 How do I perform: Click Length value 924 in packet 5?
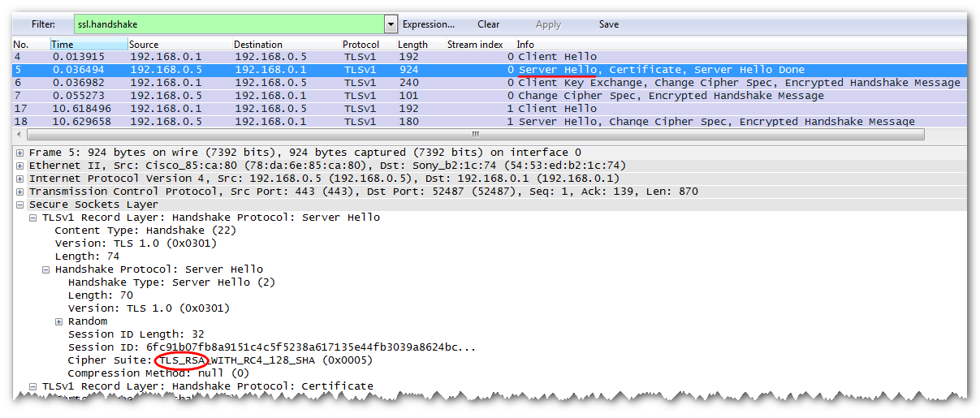tap(409, 70)
